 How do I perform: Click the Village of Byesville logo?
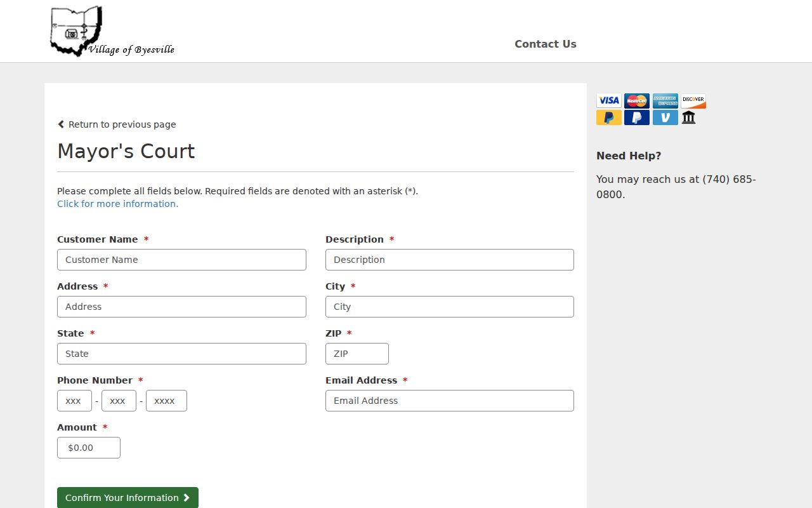point(112,31)
